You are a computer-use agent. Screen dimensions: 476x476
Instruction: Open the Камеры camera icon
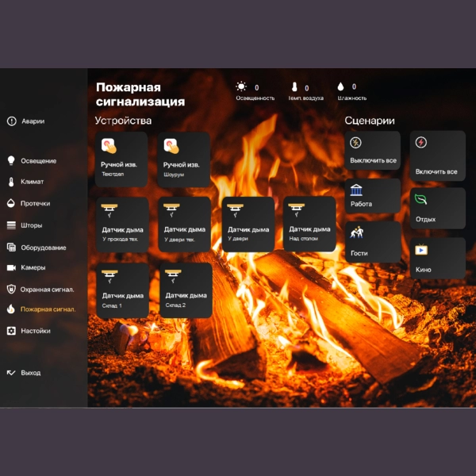click(11, 267)
